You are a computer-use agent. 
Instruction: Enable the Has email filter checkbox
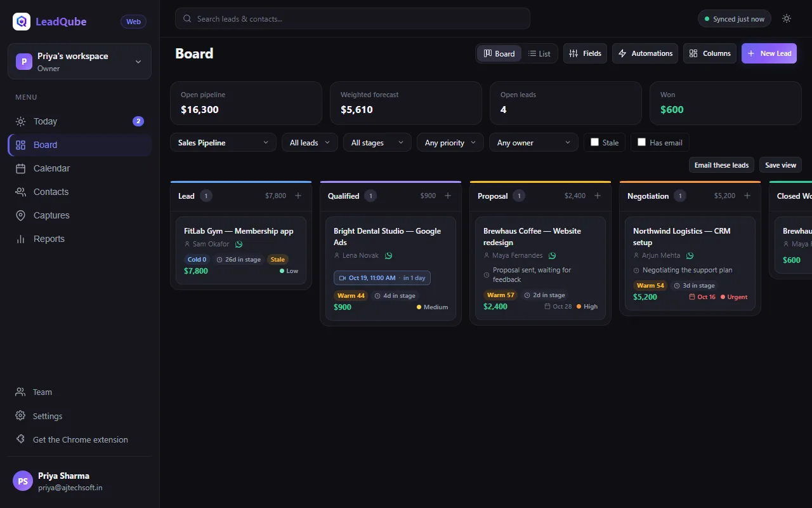point(641,142)
